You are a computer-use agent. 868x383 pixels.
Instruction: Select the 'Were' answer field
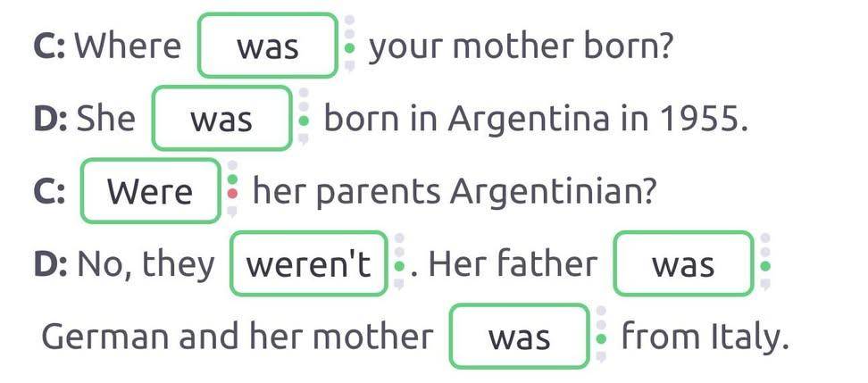(150, 191)
